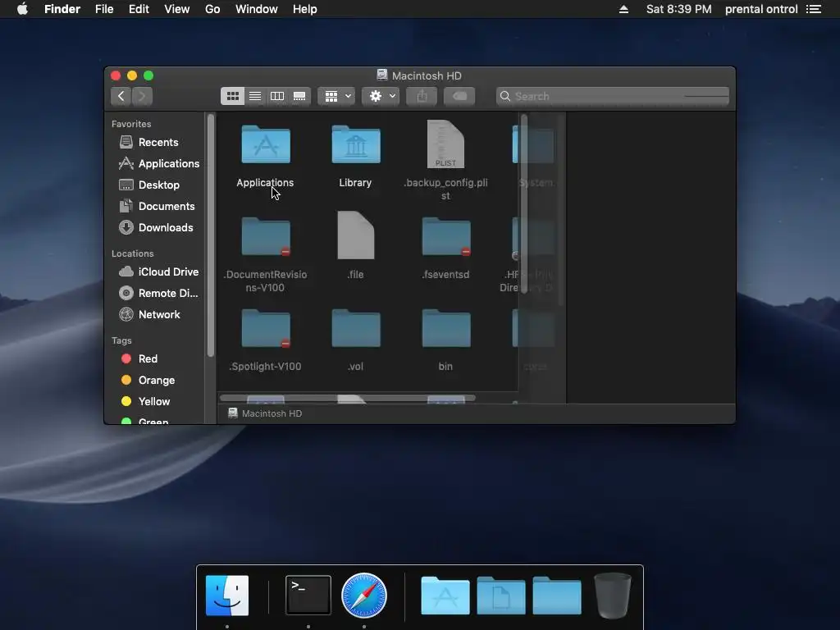Open Recents in the sidebar
Image resolution: width=840 pixels, height=630 pixels.
click(155, 143)
